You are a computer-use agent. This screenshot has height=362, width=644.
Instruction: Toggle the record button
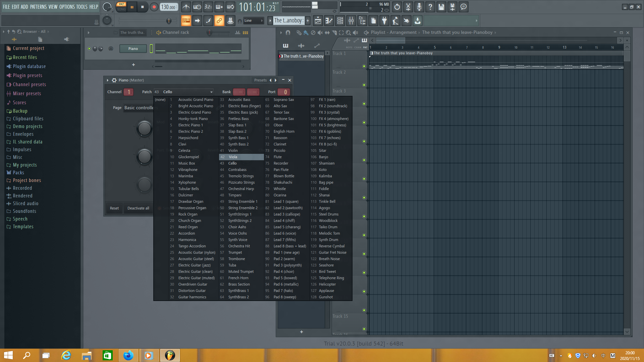pyautogui.click(x=154, y=7)
